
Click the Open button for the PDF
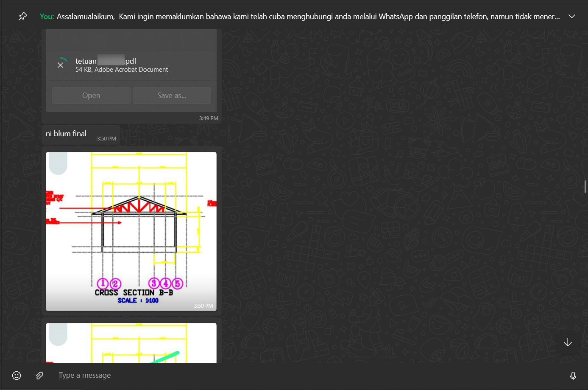(x=91, y=95)
